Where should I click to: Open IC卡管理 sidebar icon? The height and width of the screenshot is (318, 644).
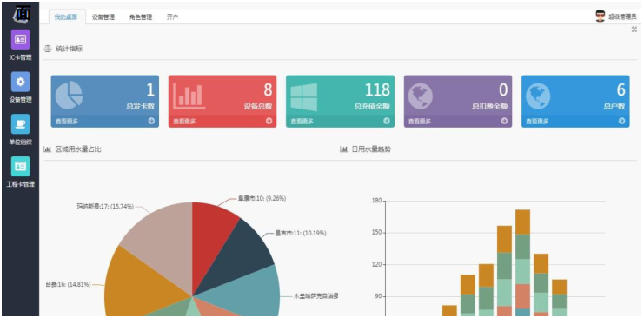tap(20, 40)
